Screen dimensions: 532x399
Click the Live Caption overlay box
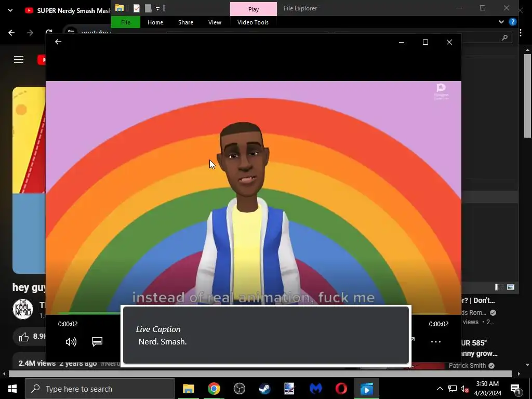[266, 335]
